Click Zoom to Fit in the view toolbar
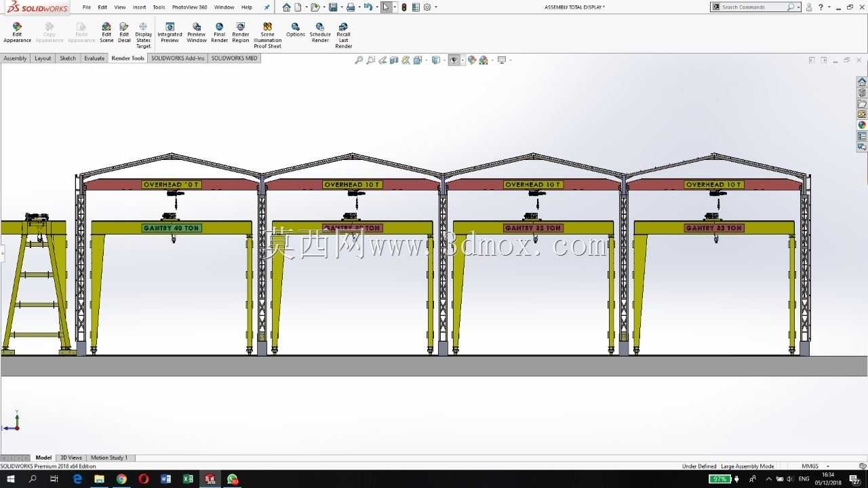The image size is (868, 488). [359, 60]
